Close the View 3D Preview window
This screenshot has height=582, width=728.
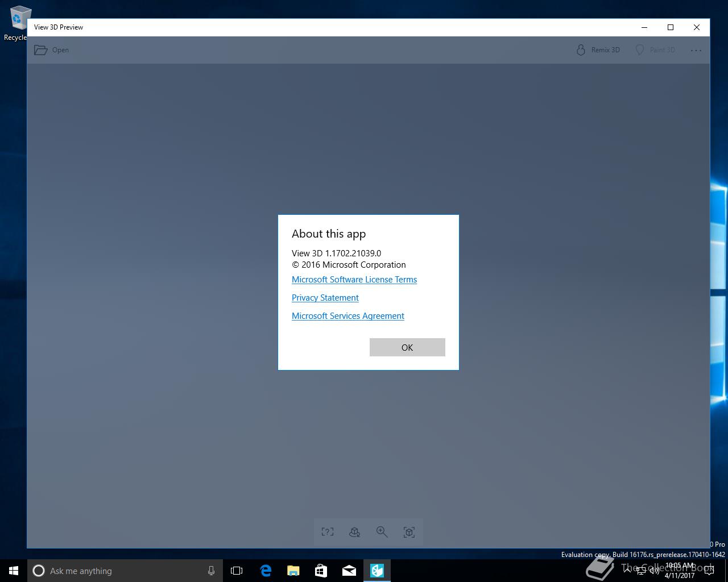[x=697, y=27]
